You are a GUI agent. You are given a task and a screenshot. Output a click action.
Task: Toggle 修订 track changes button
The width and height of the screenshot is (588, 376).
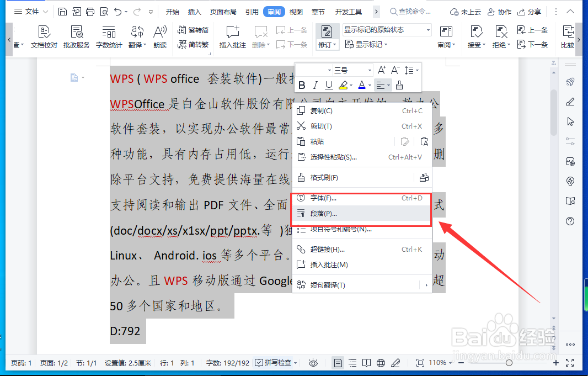[327, 37]
